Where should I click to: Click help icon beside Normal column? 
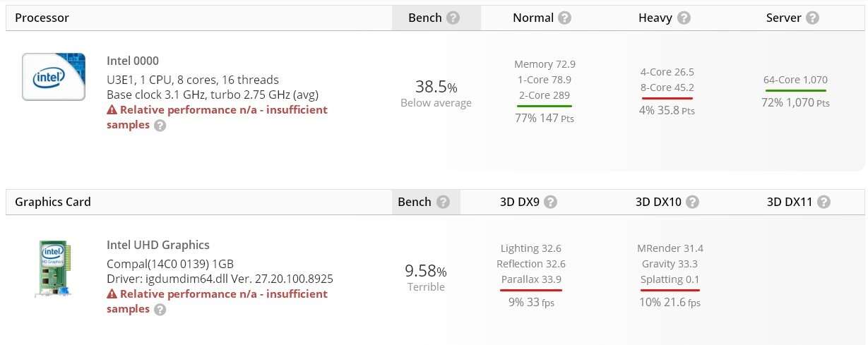coord(564,18)
